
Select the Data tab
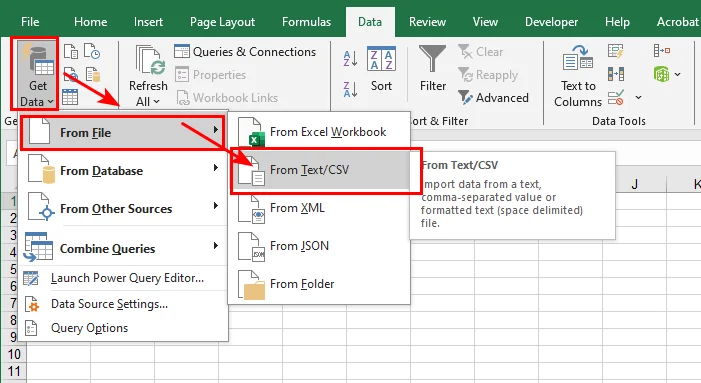(370, 22)
